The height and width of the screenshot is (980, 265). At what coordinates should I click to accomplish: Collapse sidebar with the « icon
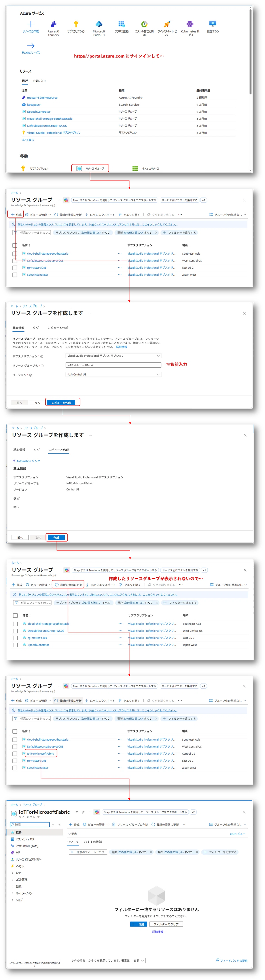click(59, 824)
